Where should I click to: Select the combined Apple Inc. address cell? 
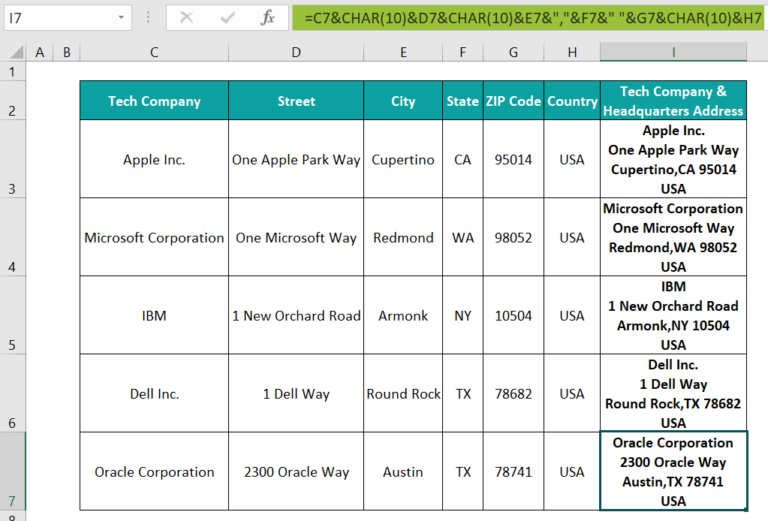pos(673,159)
